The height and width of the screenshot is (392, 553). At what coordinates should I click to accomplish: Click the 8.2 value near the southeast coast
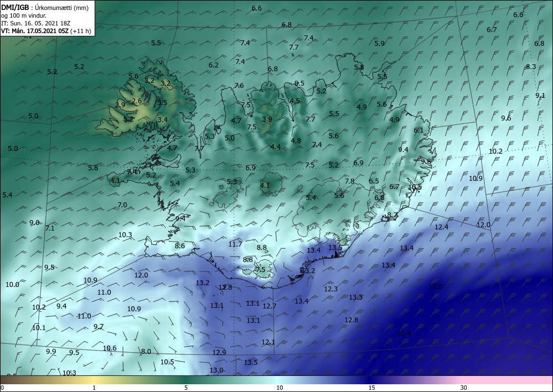[x=392, y=215]
